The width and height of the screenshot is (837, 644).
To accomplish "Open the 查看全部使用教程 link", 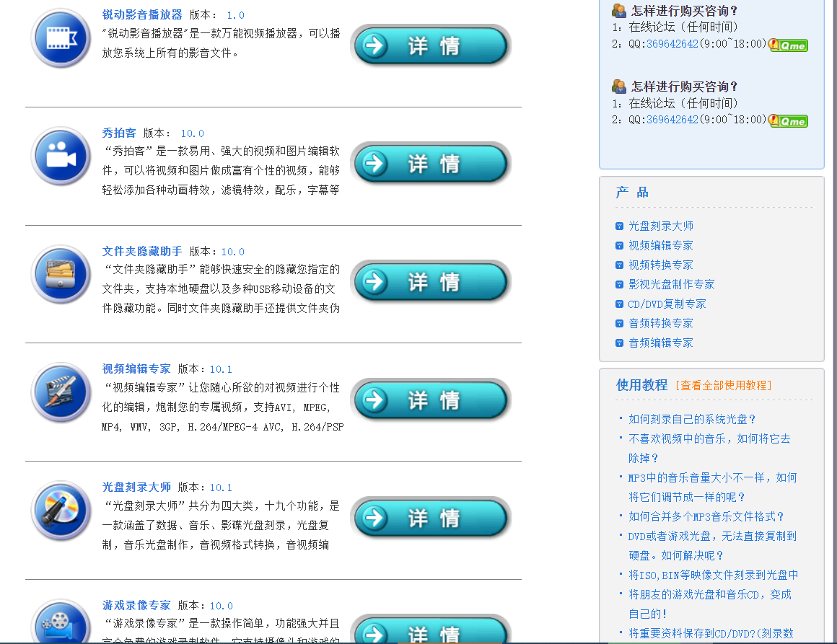I will coord(723,386).
